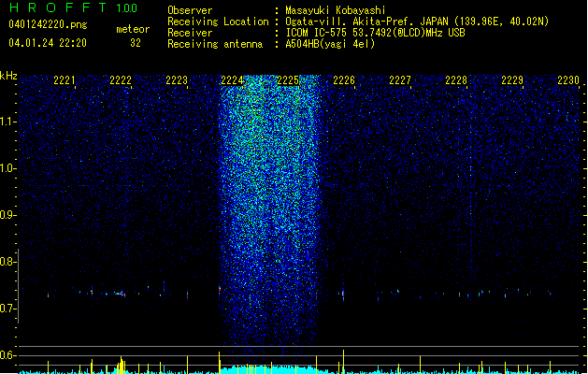This screenshot has height=374, width=588.
Task: Select the filename 0401242220.png
Action: (48, 24)
